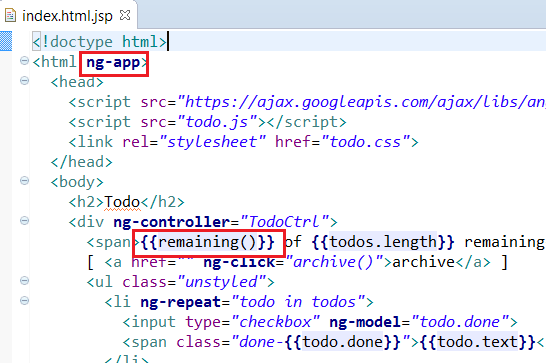Viewport: 546px width, 363px height.
Task: Click the blue marker beside the doctype line
Action: click(6, 41)
